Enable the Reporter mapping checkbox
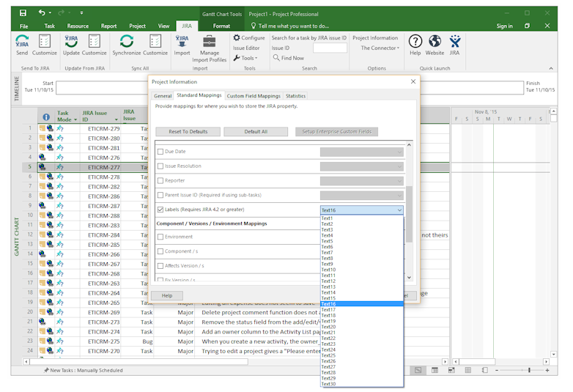 160,180
